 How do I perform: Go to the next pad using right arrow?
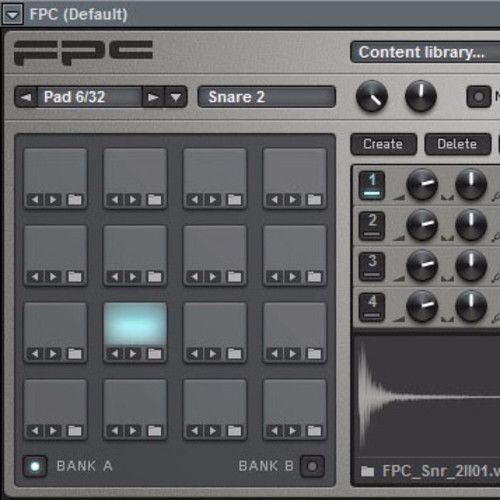pyautogui.click(x=153, y=97)
